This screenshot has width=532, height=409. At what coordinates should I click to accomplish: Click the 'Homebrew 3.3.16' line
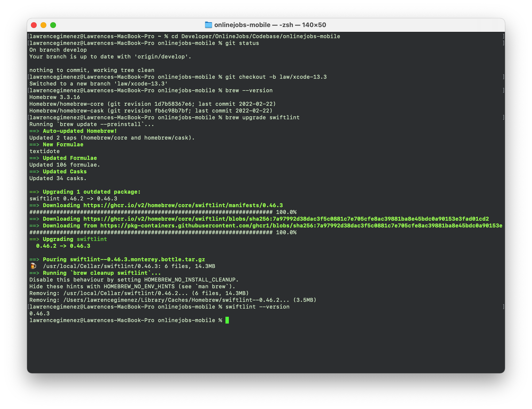click(55, 97)
